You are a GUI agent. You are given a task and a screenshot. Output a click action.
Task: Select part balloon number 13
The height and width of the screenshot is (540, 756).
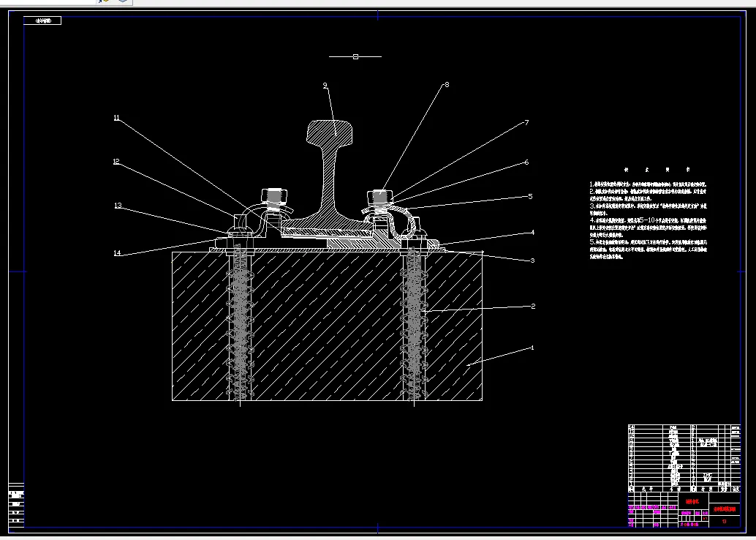118,206
